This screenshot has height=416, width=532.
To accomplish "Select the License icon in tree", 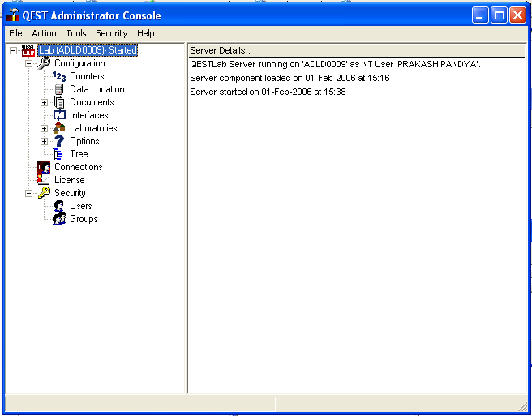I will coord(44,180).
